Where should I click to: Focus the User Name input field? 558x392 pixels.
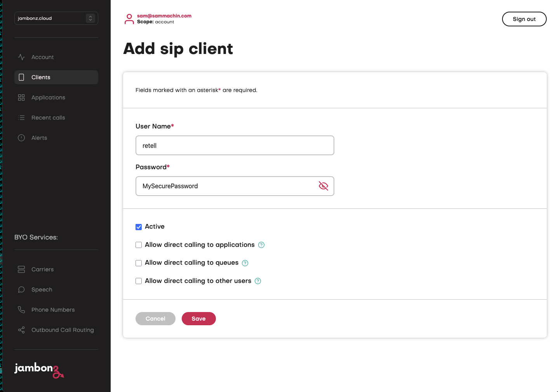click(235, 146)
